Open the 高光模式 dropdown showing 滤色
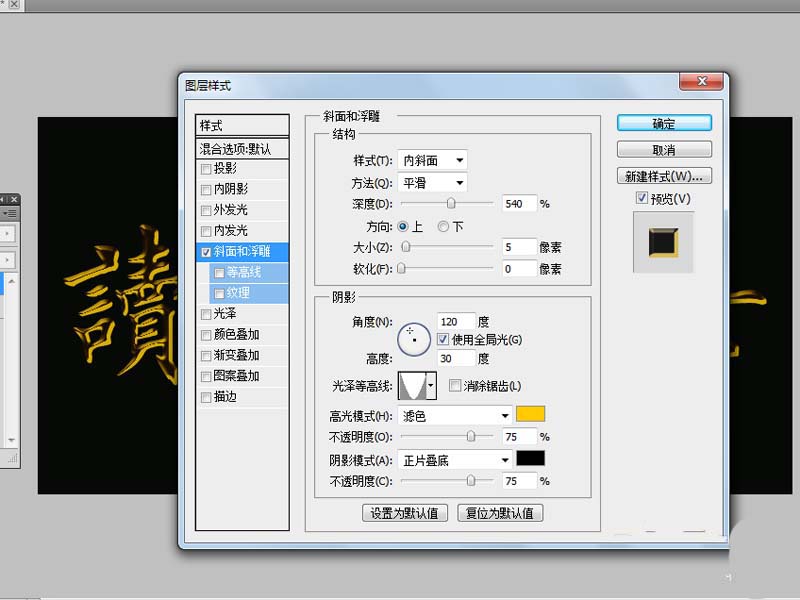800x600 pixels. [455, 416]
